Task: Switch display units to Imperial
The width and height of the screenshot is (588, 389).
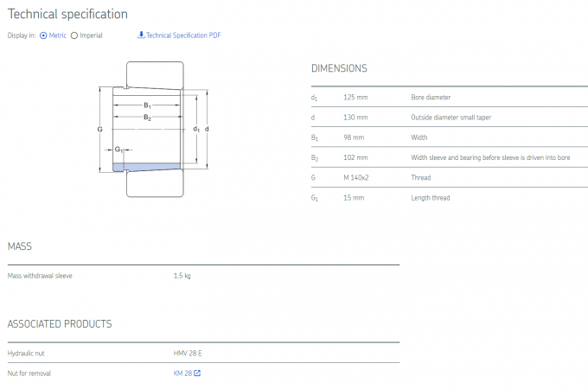Action: (x=73, y=35)
